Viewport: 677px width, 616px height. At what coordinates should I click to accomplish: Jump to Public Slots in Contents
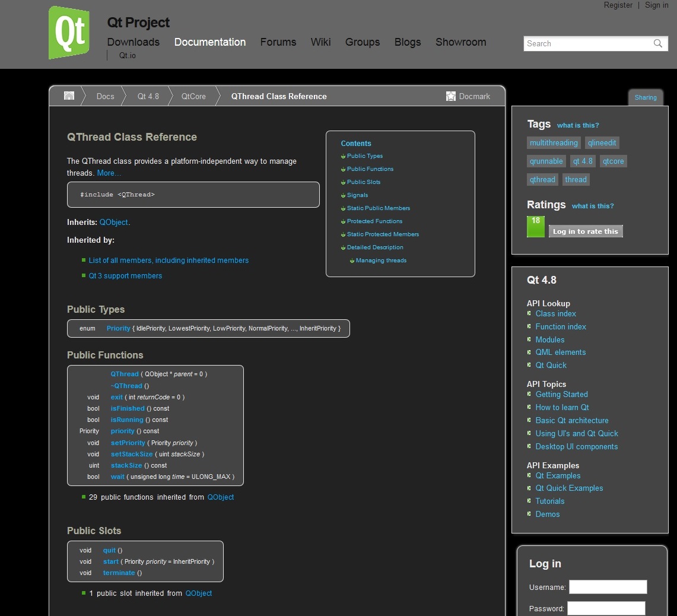pyautogui.click(x=364, y=182)
